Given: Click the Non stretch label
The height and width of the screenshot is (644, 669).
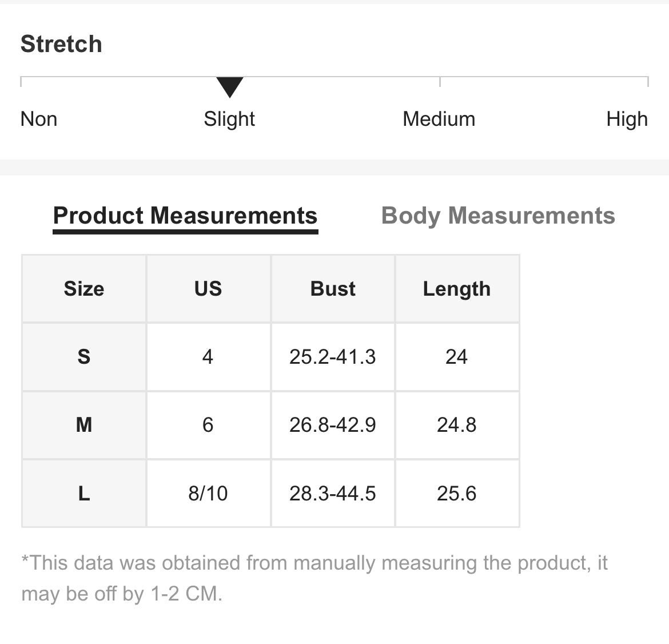Looking at the screenshot, I should pyautogui.click(x=39, y=119).
